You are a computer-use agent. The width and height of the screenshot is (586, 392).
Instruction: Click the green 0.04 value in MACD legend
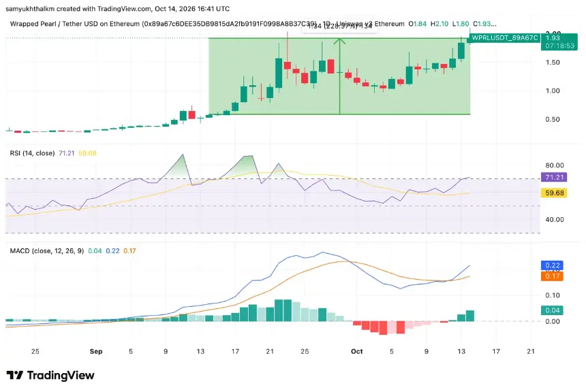[x=95, y=251]
